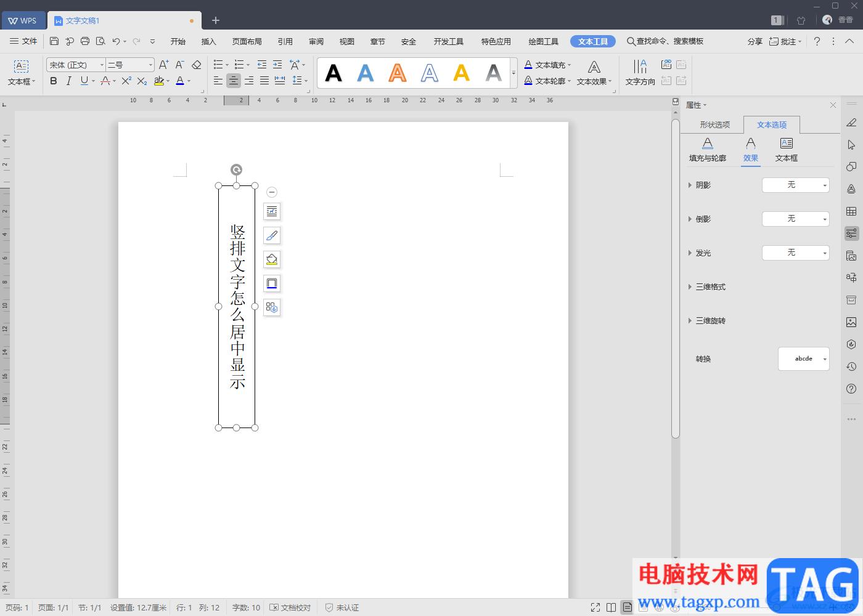Click the Share (分享) button
Screen dimensions: 863x616
tap(755, 41)
